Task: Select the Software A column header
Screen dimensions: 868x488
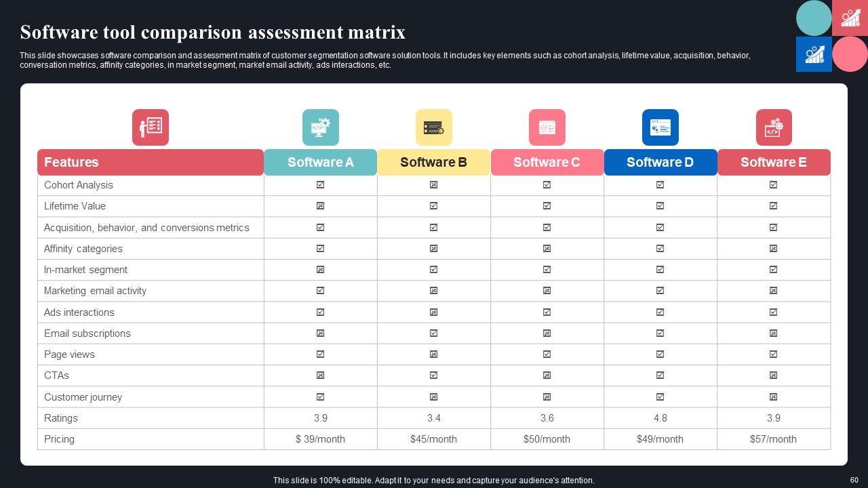Action: [320, 163]
